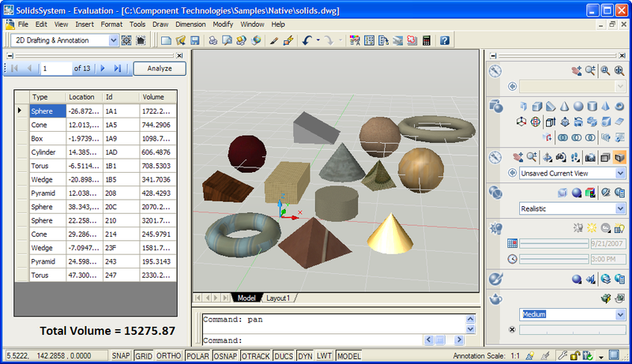Select the Cylinder solid tool in dashboard
Screen dimensions: 632x364
tap(592, 107)
